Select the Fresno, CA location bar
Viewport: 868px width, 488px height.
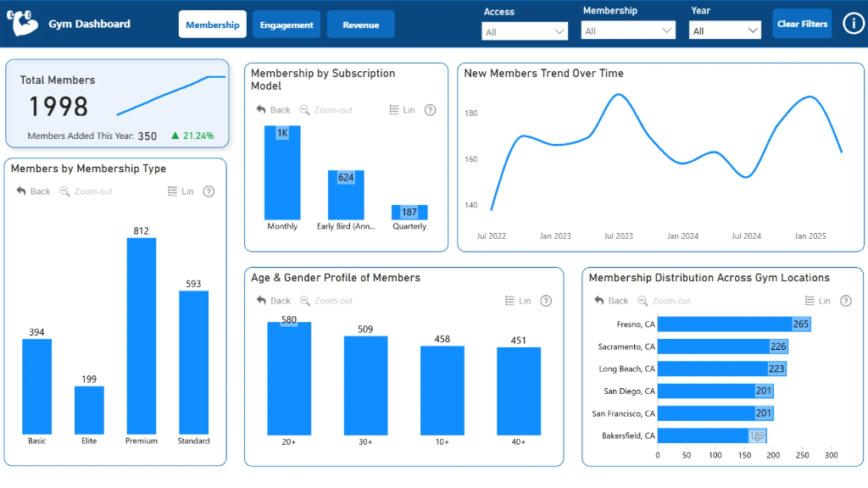point(734,324)
